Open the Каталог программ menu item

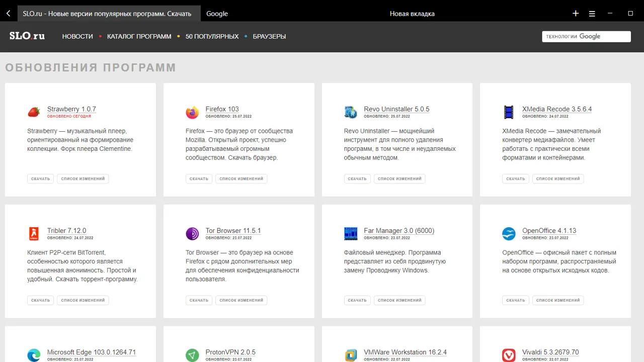(139, 36)
